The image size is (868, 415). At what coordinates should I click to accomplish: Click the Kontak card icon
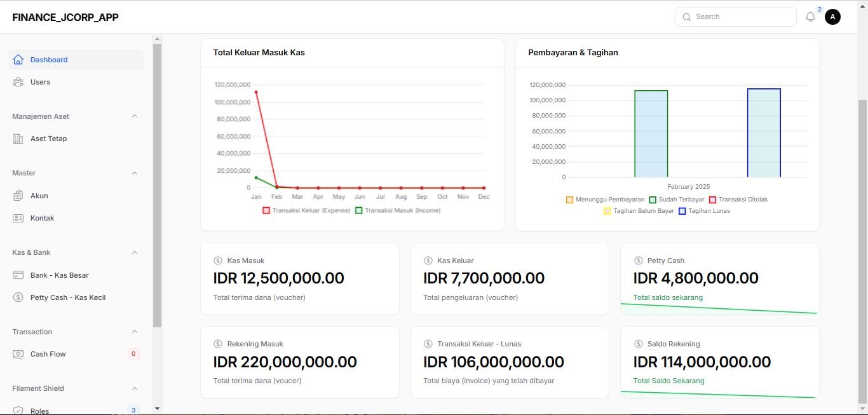tap(18, 218)
